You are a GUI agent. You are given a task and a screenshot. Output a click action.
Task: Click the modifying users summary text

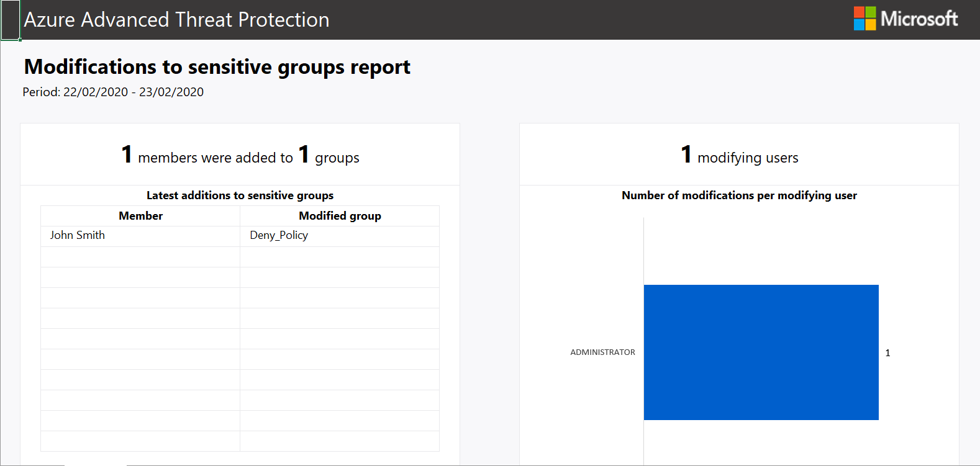tap(739, 157)
